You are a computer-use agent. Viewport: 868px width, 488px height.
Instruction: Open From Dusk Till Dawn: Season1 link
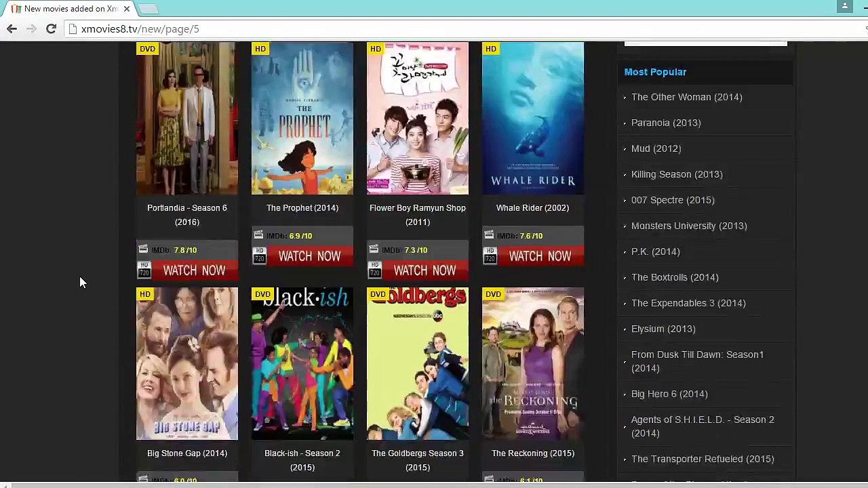point(698,361)
